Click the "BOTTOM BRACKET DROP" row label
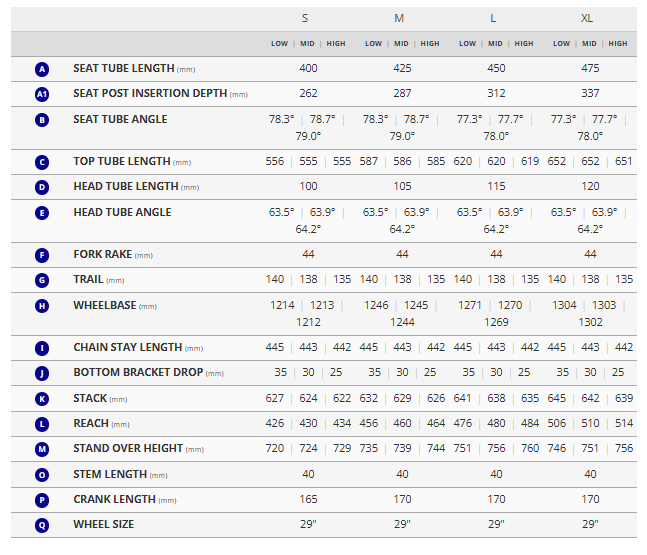This screenshot has width=647, height=555. [138, 373]
